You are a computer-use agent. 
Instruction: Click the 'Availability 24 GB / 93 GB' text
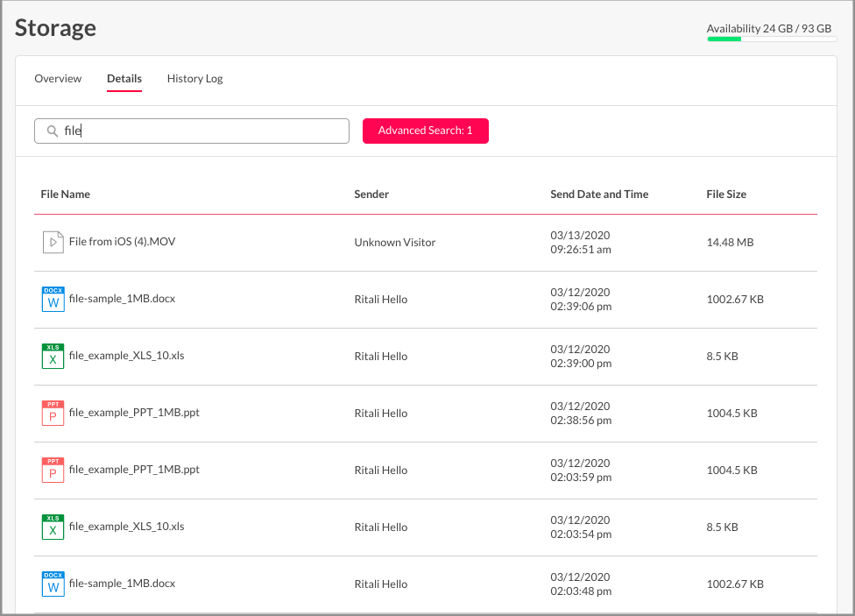(769, 28)
